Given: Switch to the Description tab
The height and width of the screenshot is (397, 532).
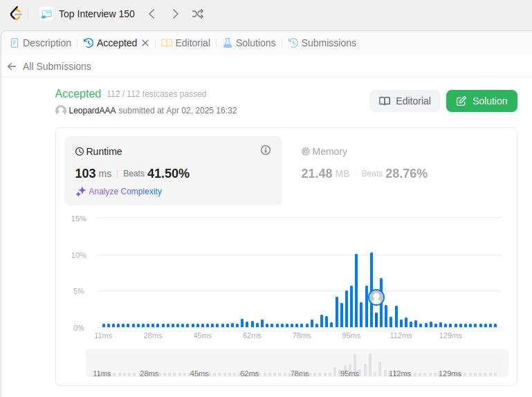Looking at the screenshot, I should point(41,43).
